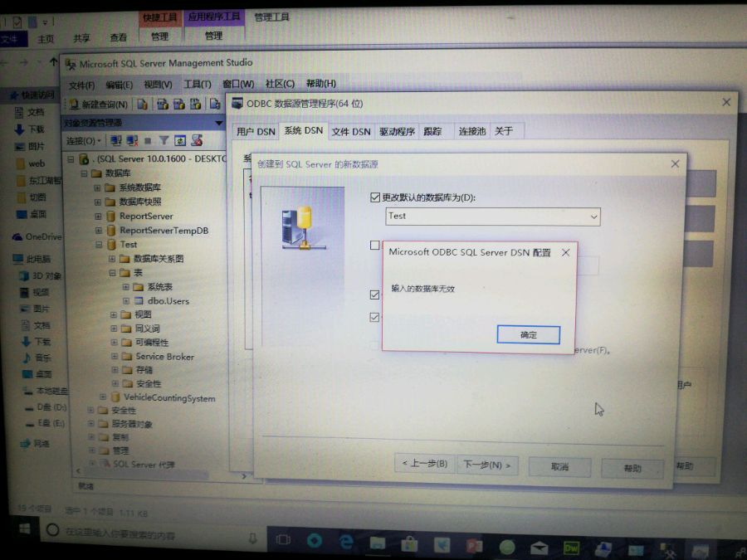Toggle the third checked option in the wizard
This screenshot has width=747, height=560.
374,295
